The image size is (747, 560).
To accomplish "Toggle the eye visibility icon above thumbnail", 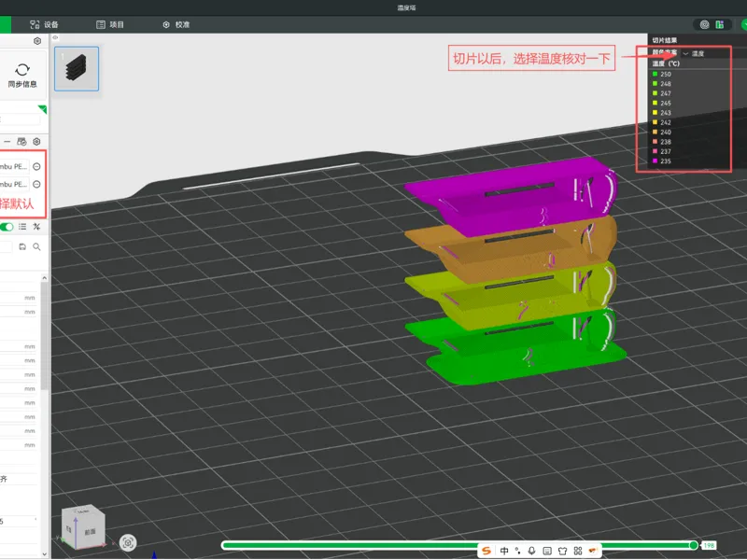I will [55, 37].
